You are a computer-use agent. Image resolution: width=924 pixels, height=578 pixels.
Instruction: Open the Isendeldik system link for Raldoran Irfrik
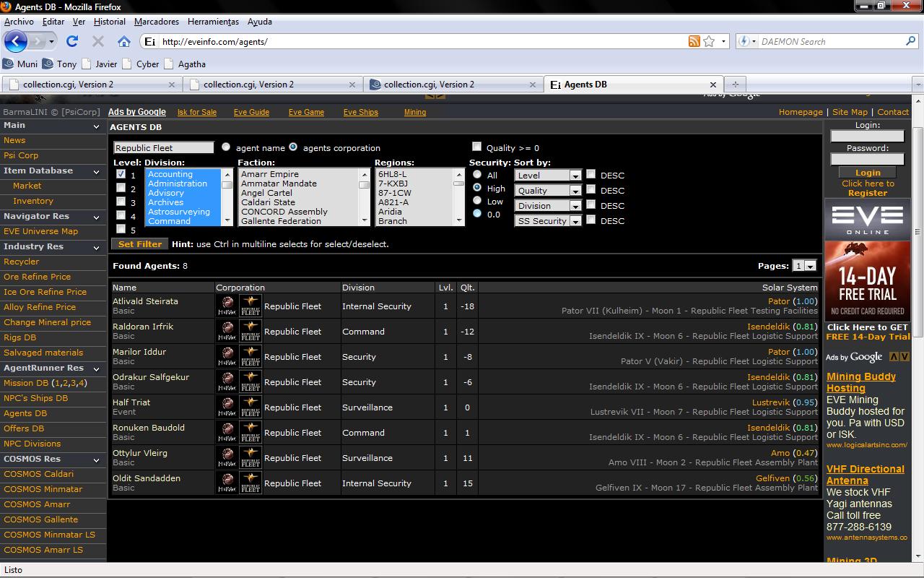click(x=769, y=327)
